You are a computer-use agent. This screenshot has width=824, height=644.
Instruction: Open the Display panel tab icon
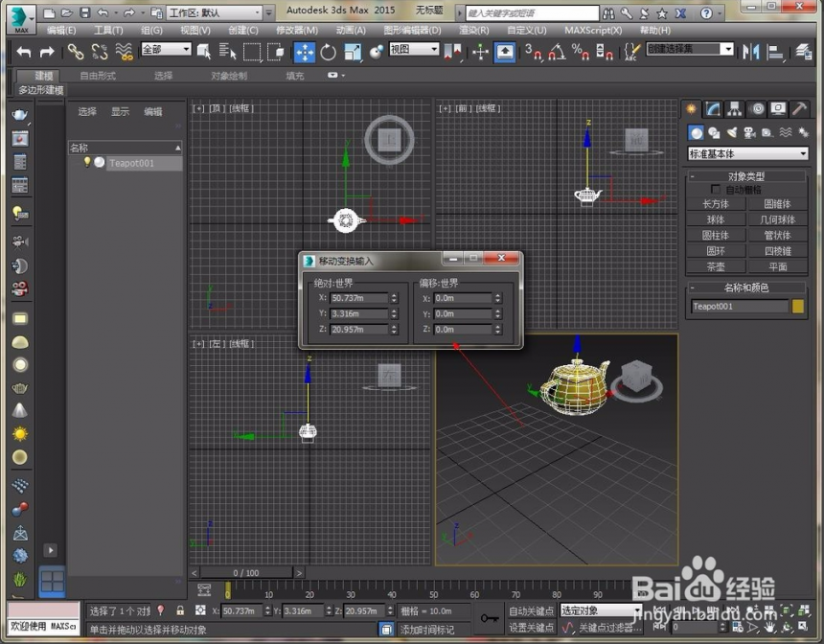778,109
